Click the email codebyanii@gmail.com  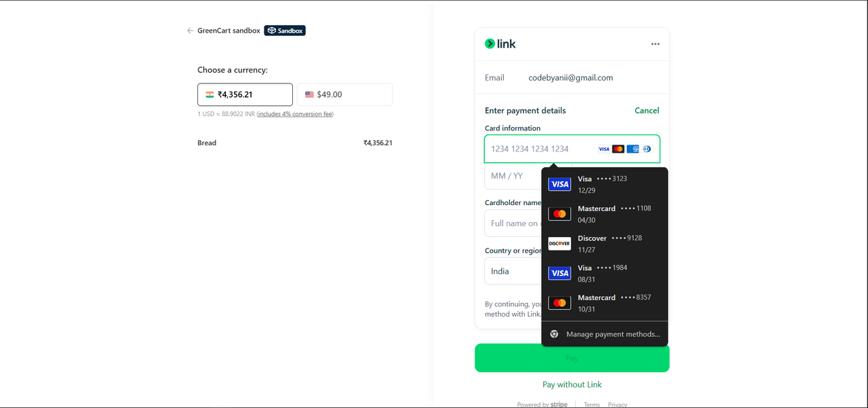click(x=570, y=77)
